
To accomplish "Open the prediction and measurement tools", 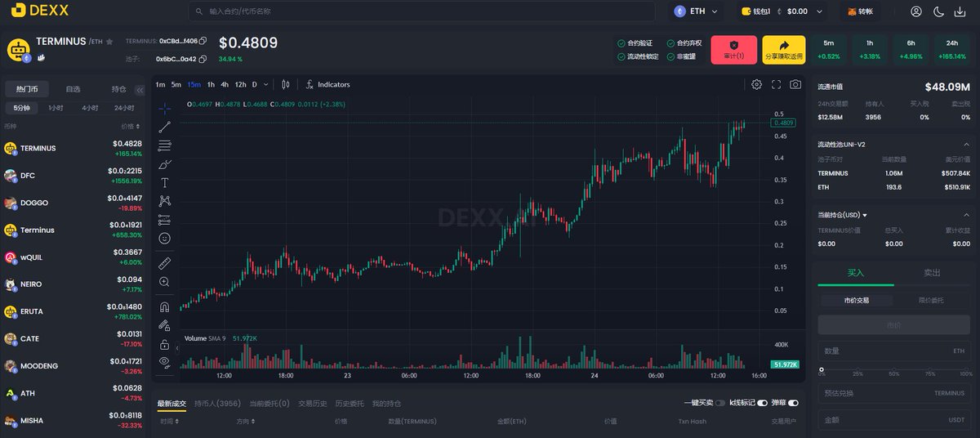I will (164, 220).
